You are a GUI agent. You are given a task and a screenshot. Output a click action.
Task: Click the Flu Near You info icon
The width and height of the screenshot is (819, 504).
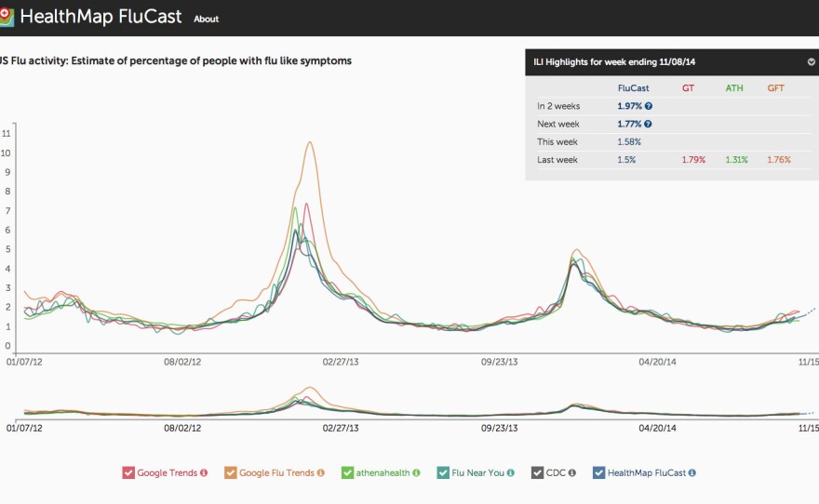(512, 472)
